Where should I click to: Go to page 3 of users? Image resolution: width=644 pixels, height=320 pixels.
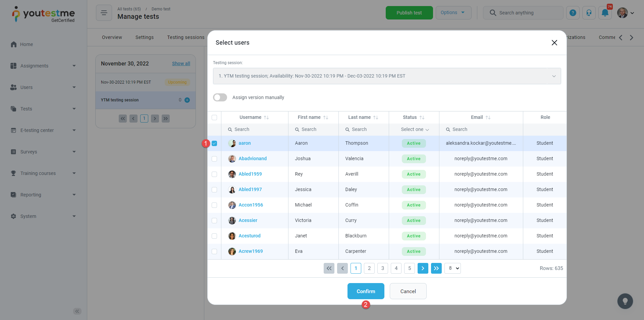tap(383, 268)
